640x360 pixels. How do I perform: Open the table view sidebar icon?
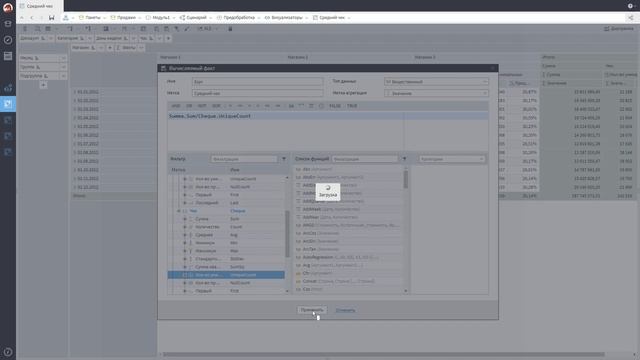pos(8,56)
